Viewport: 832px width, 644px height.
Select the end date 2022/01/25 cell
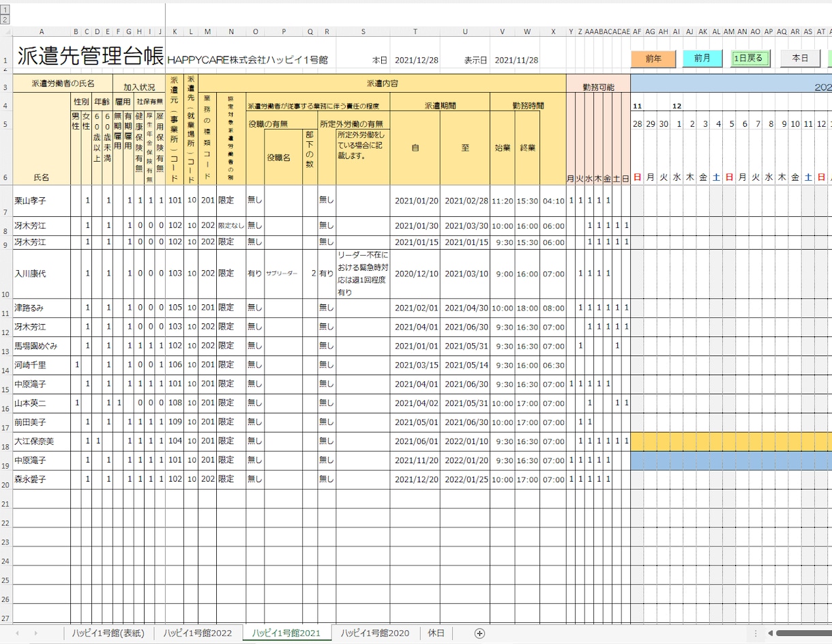(x=465, y=480)
